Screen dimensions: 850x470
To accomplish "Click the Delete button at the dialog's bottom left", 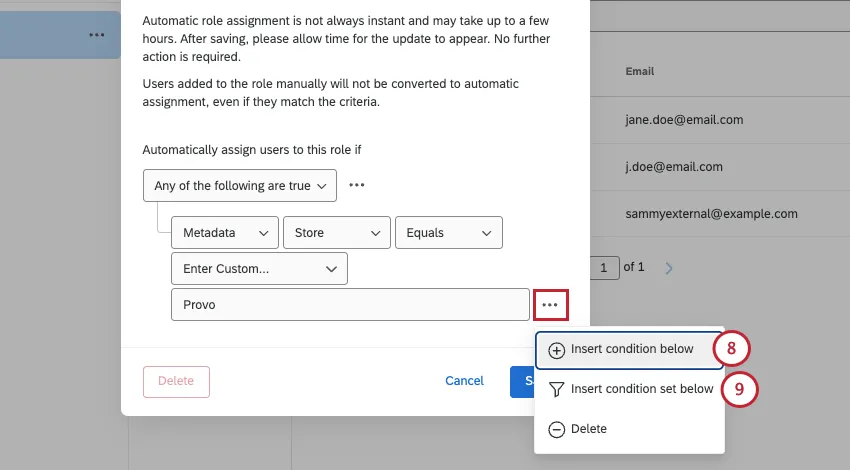I will coord(176,382).
